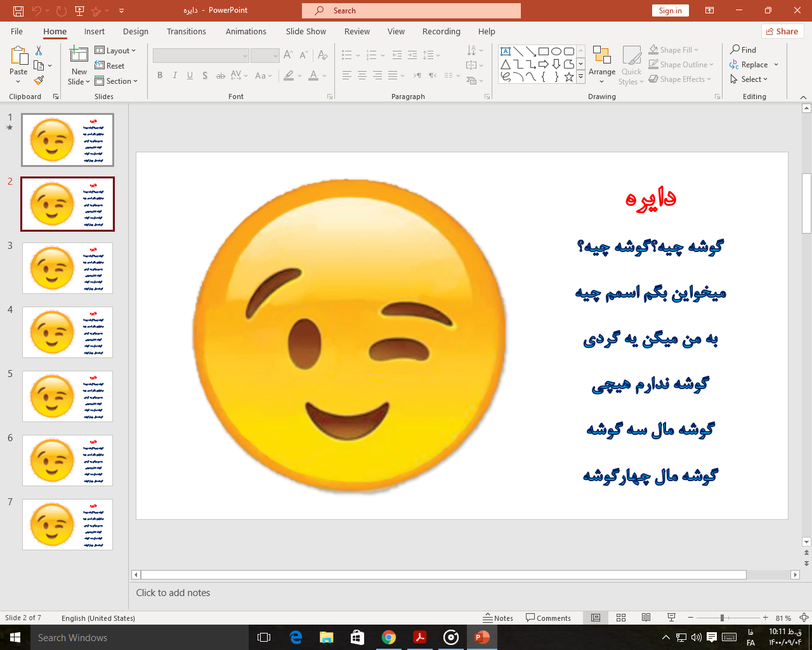The image size is (812, 650).
Task: Expand the Shape Fill dropdown
Action: pos(674,50)
